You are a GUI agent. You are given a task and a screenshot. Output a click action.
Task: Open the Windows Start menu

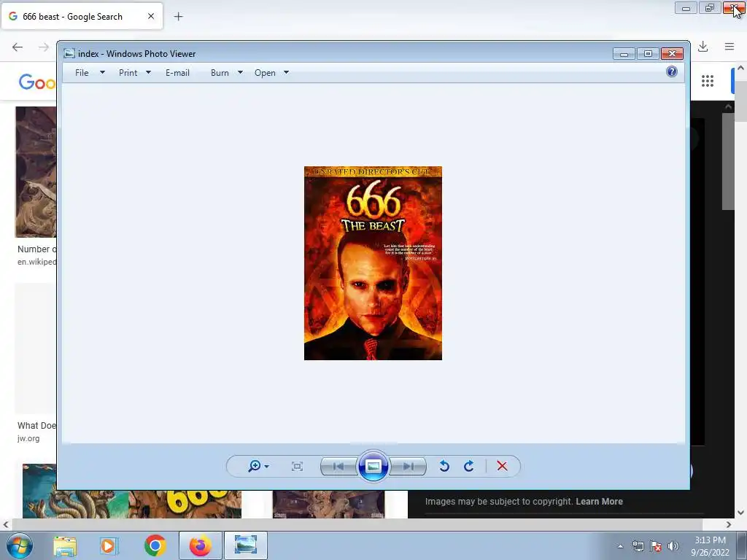[x=20, y=545]
